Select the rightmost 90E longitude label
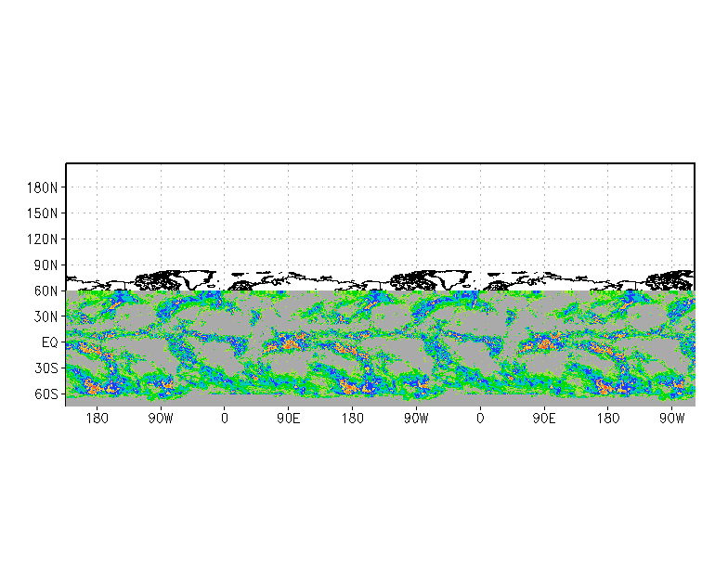 tap(544, 419)
